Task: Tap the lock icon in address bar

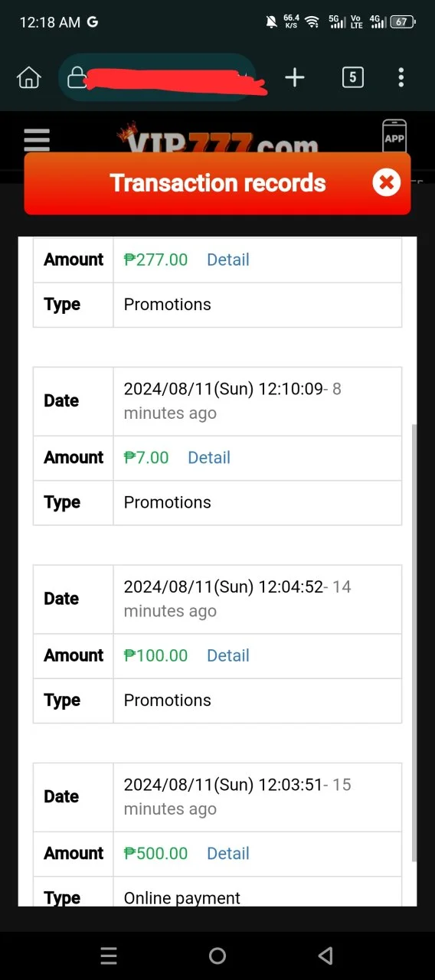Action: [77, 77]
